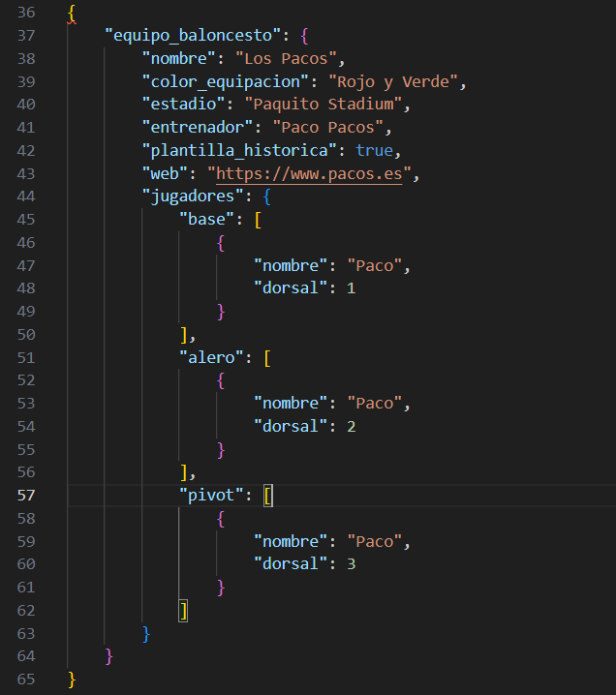
Task: Click the closing brace on line 65
Action: [x=72, y=680]
